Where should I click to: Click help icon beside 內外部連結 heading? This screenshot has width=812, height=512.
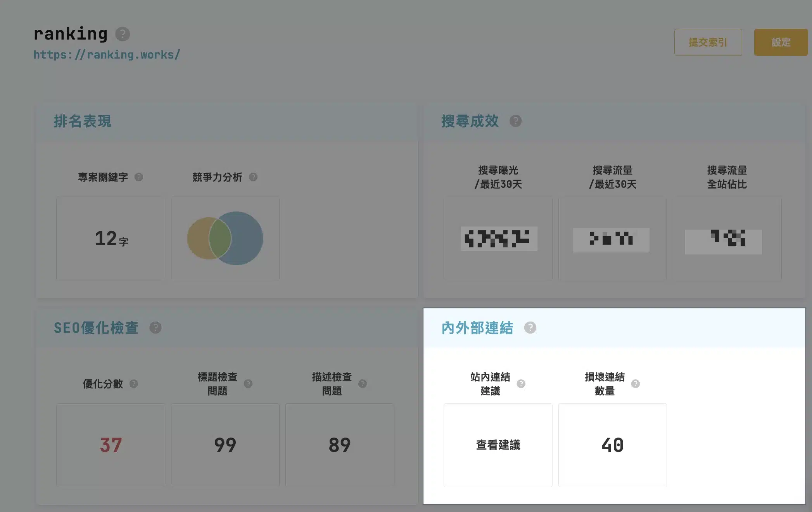click(530, 328)
